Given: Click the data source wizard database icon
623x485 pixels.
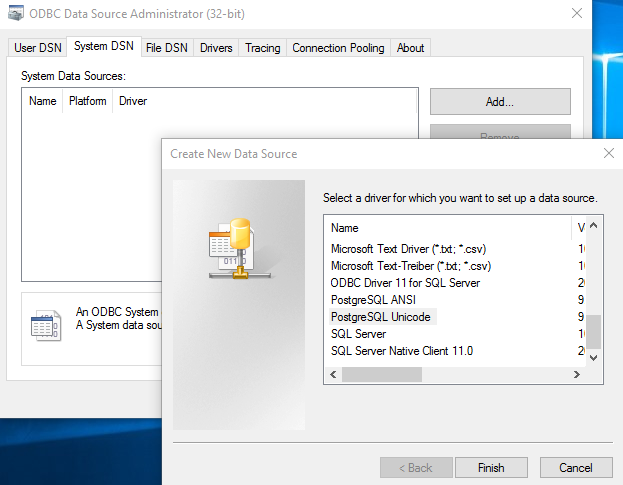Looking at the screenshot, I should (x=240, y=248).
